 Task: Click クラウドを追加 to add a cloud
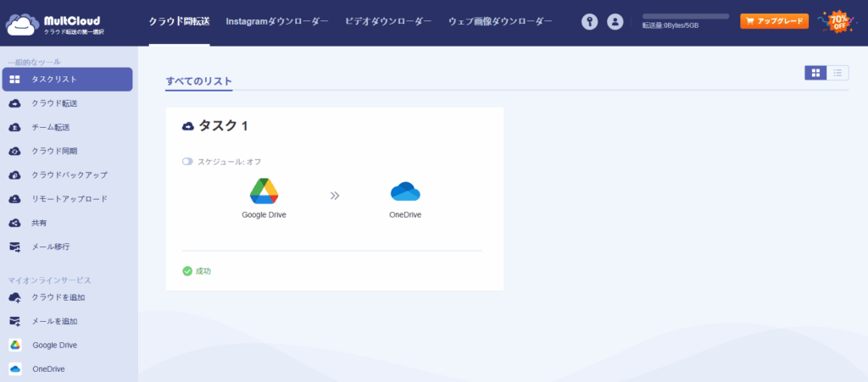[x=58, y=297]
